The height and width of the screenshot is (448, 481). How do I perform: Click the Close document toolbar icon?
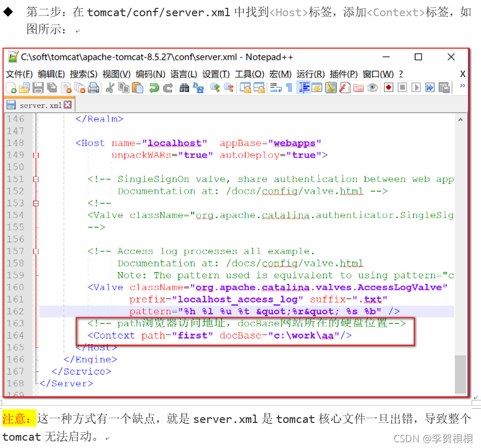pos(66,88)
